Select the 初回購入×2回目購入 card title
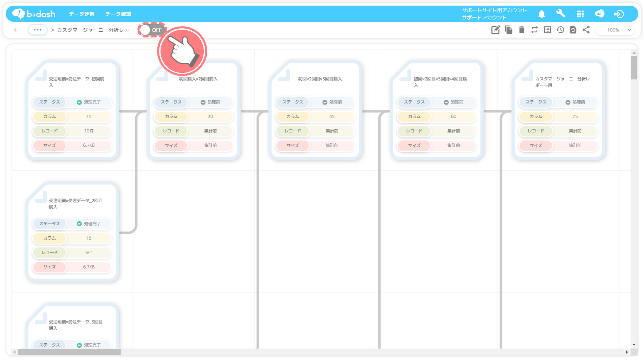 pyautogui.click(x=198, y=79)
